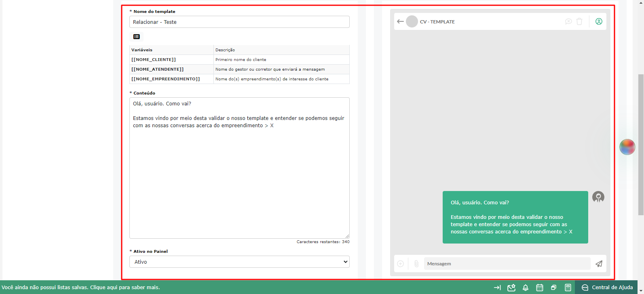644x294 pixels.
Task: Click the green message bubble preview
Action: click(515, 217)
